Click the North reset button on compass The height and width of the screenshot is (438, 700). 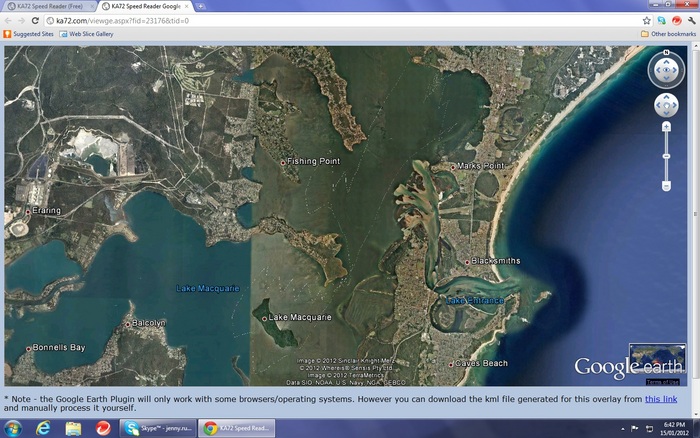coord(665,52)
